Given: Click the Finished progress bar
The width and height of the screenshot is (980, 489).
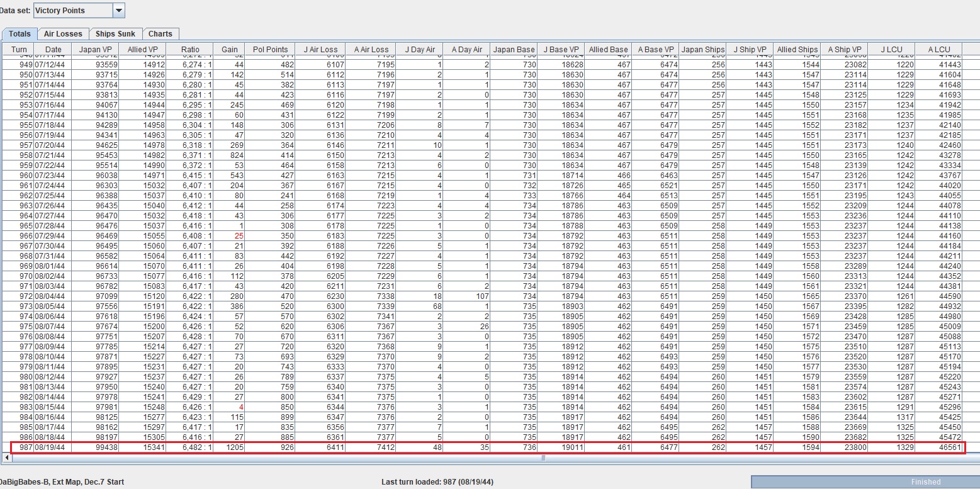Looking at the screenshot, I should (865, 481).
